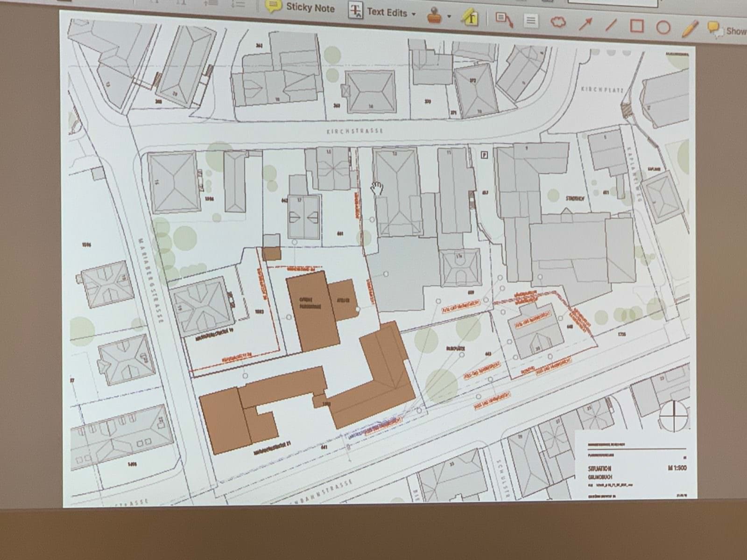This screenshot has height=560, width=747.
Task: Activate the Text Edits tool
Action: 378,12
